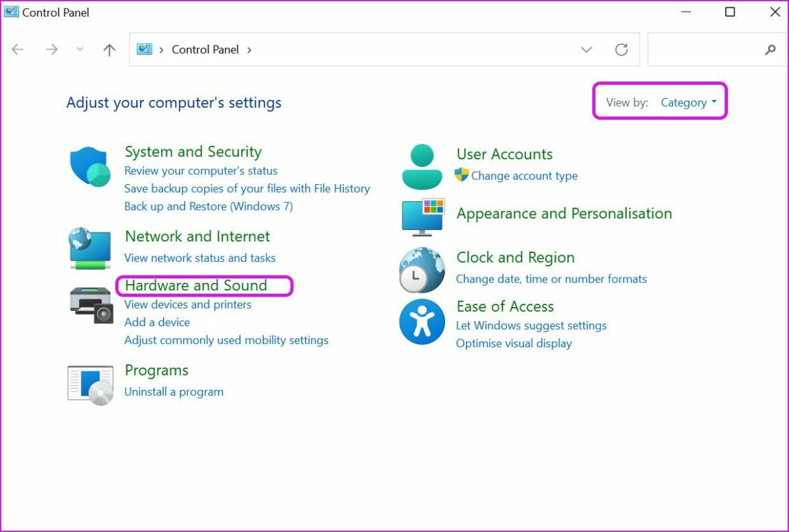Open the recent locations dropdown arrow

tap(80, 50)
